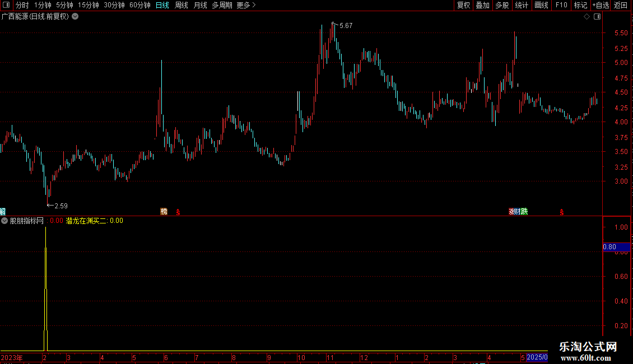Image resolution: width=633 pixels, height=364 pixels.
Task: Click the 解 marker at chart left
Action: point(2,212)
